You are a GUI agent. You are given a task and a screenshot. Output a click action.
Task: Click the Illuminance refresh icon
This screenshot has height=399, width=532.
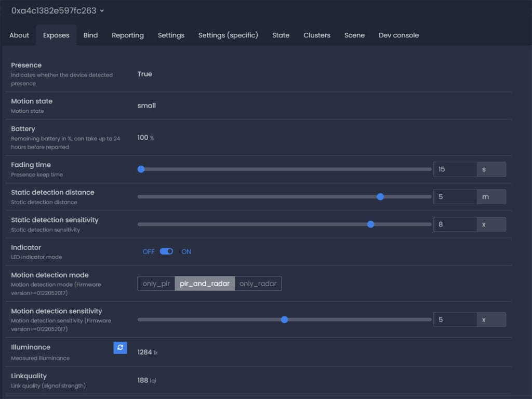point(120,348)
